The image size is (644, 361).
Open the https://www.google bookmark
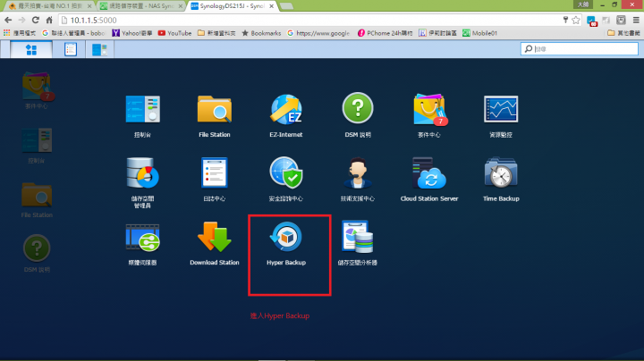pyautogui.click(x=318, y=33)
